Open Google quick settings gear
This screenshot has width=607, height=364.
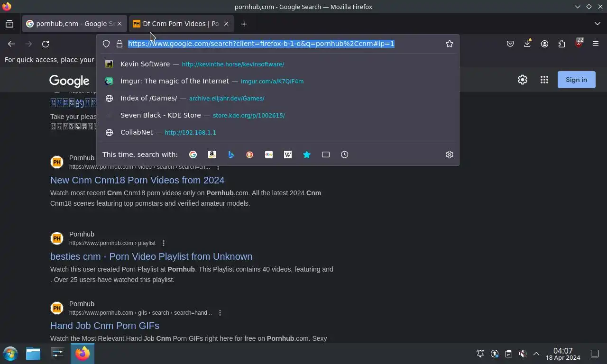click(523, 80)
